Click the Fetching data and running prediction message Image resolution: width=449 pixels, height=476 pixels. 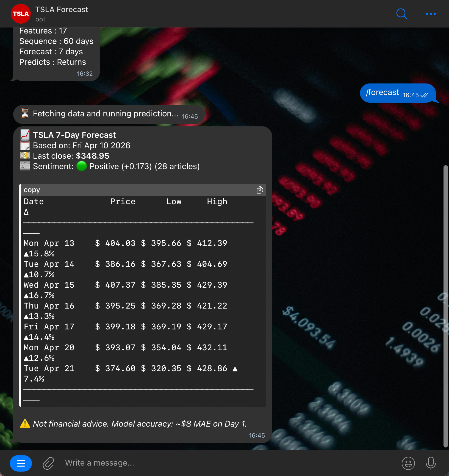point(106,114)
